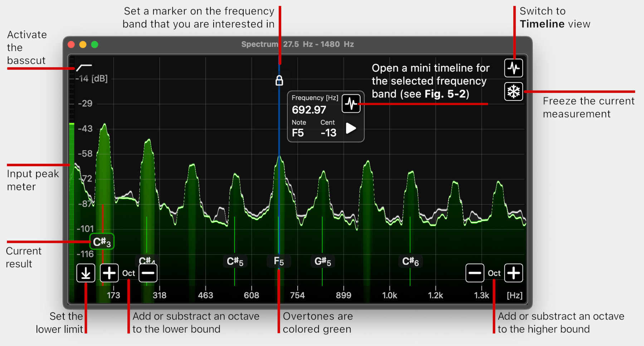Click the 1.0k axis label
The width and height of the screenshot is (644, 346).
(390, 295)
